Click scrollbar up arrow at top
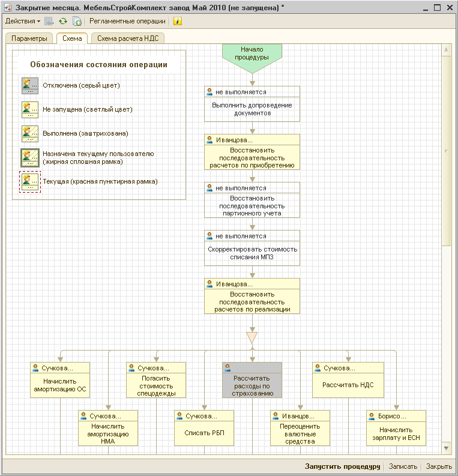 coord(446,49)
